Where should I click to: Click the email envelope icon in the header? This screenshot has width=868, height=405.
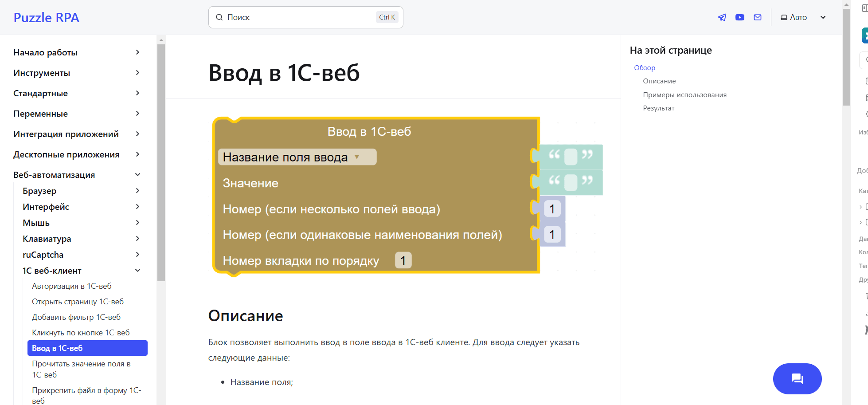point(757,17)
